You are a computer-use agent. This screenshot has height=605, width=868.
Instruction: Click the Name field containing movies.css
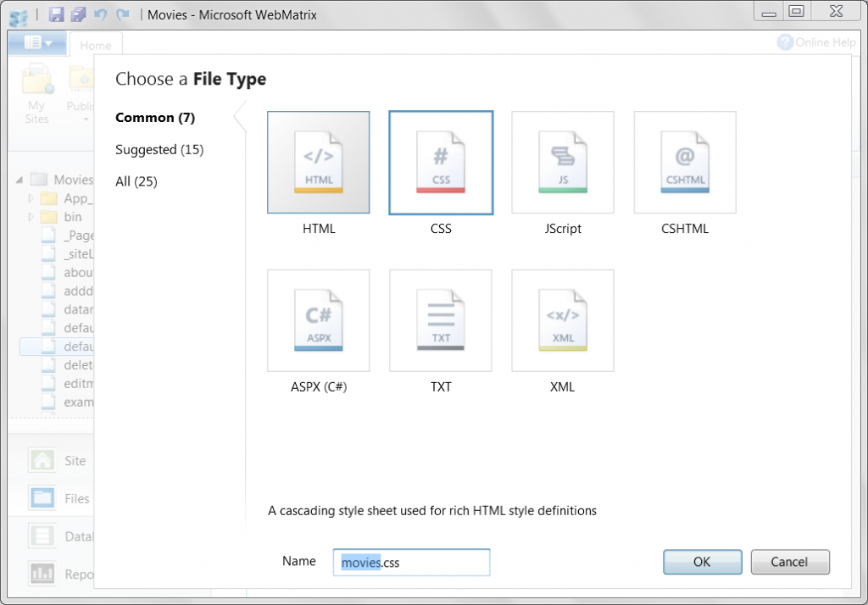(411, 563)
